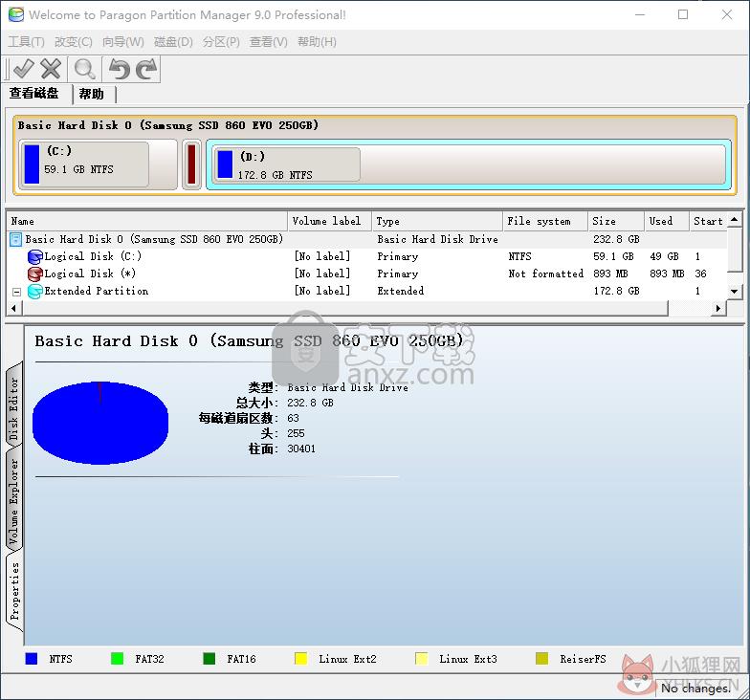
Task: Click the 'Not formatted' file system cell
Action: click(545, 273)
